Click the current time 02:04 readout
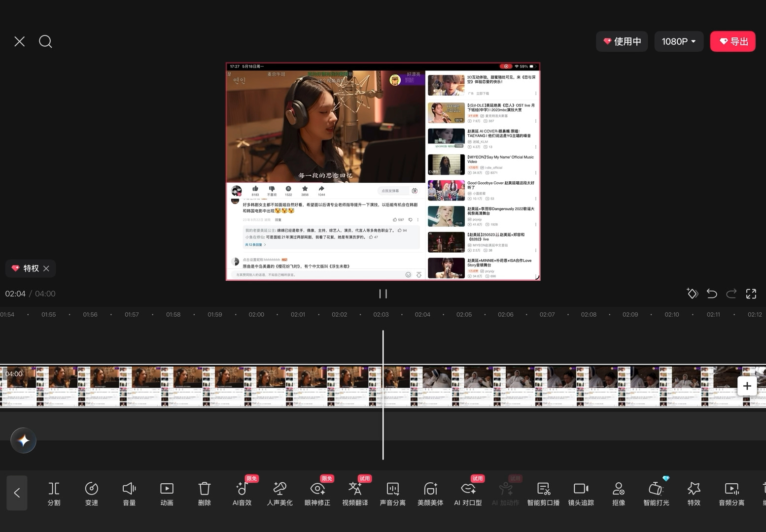 pos(15,294)
